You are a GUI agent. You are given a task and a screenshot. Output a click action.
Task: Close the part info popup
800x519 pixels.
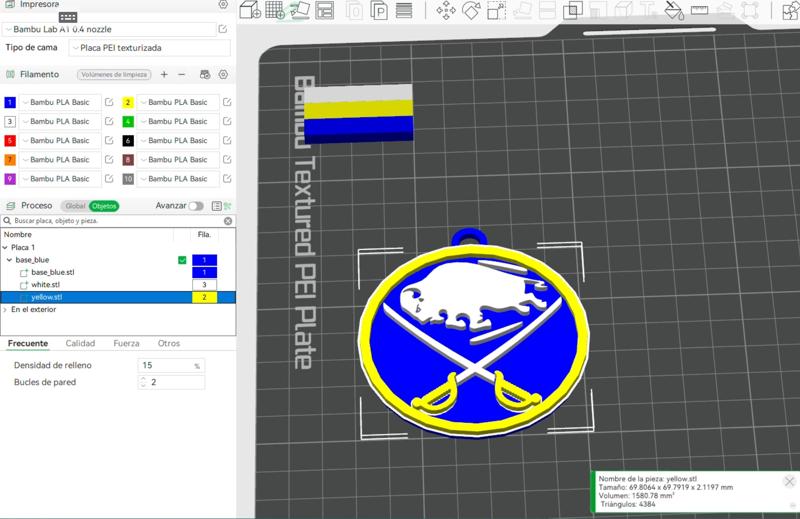[x=789, y=481]
